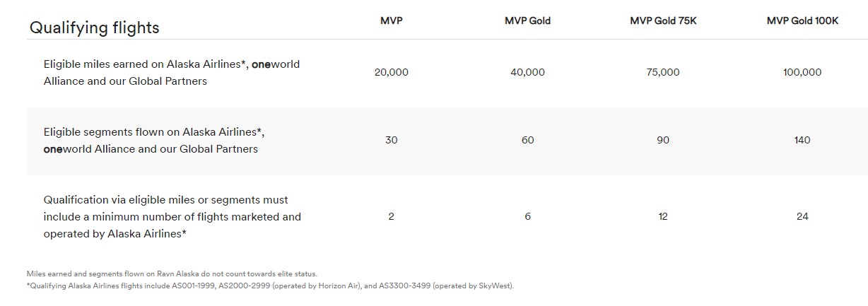This screenshot has height=306, width=868.
Task: Click the 75,000 miles value
Action: (x=663, y=72)
